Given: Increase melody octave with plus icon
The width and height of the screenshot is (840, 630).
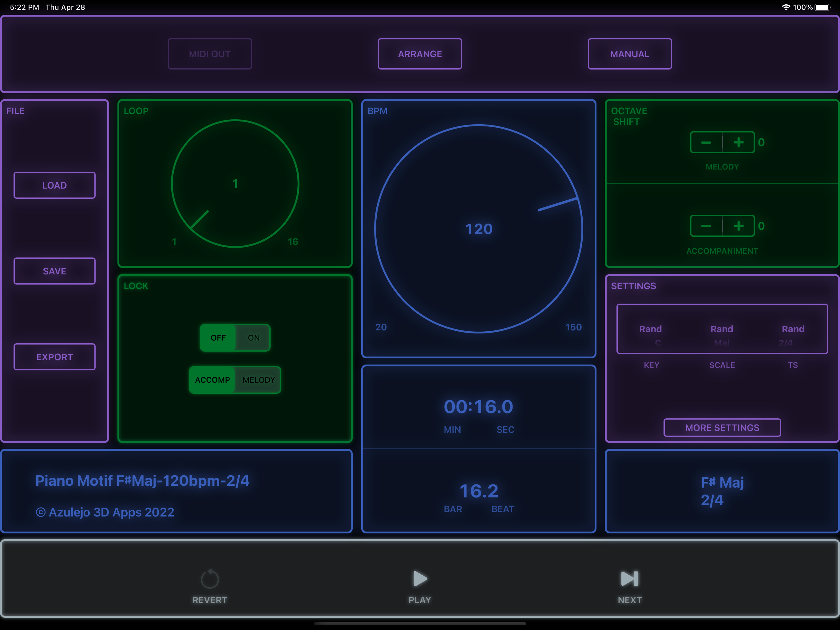Looking at the screenshot, I should pyautogui.click(x=738, y=142).
